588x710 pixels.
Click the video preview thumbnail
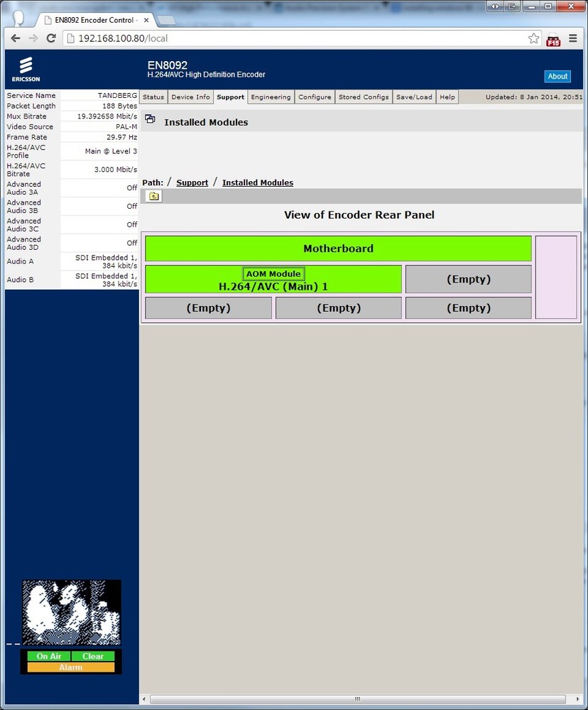[x=71, y=612]
